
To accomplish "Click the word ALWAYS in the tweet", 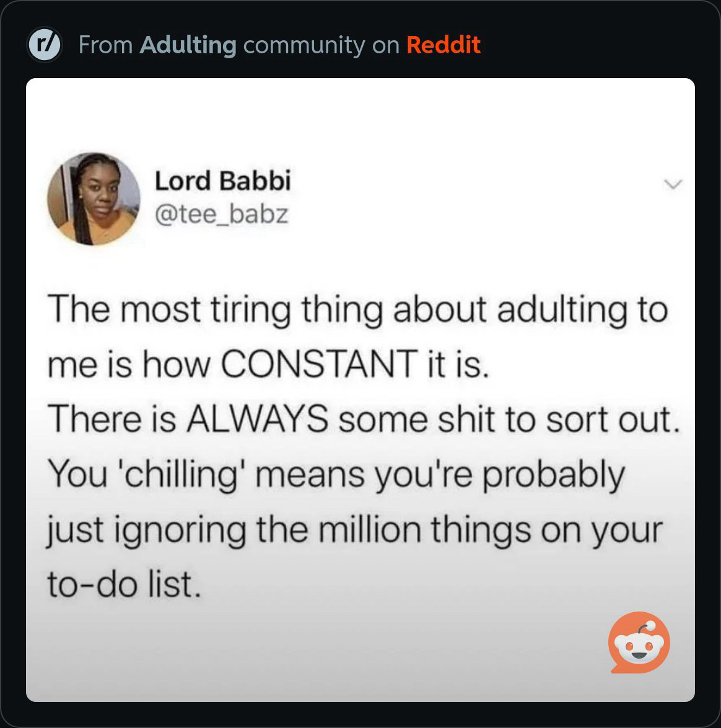I will [257, 419].
